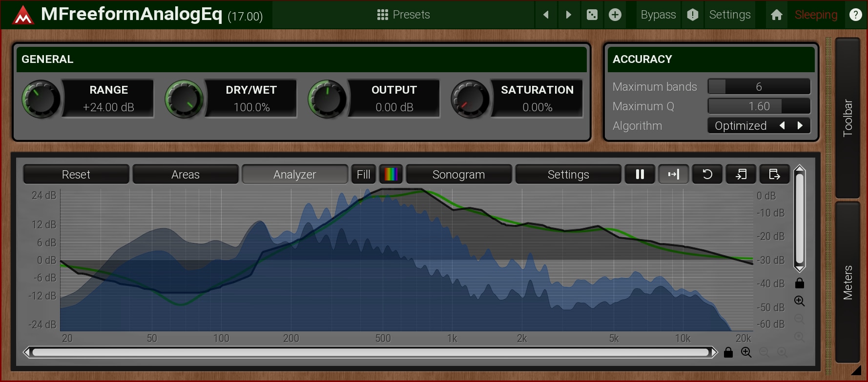Screen dimensions: 868x382
Task: Click the home icon in top bar
Action: 777,15
